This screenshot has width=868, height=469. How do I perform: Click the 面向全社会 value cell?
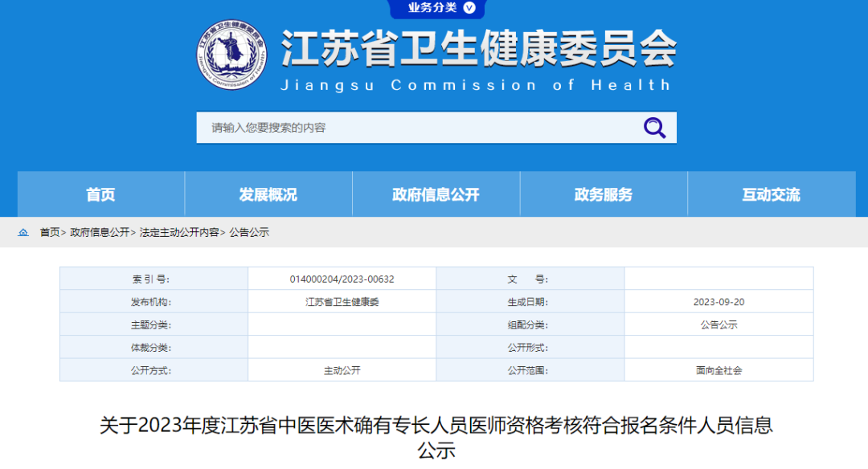pos(719,370)
